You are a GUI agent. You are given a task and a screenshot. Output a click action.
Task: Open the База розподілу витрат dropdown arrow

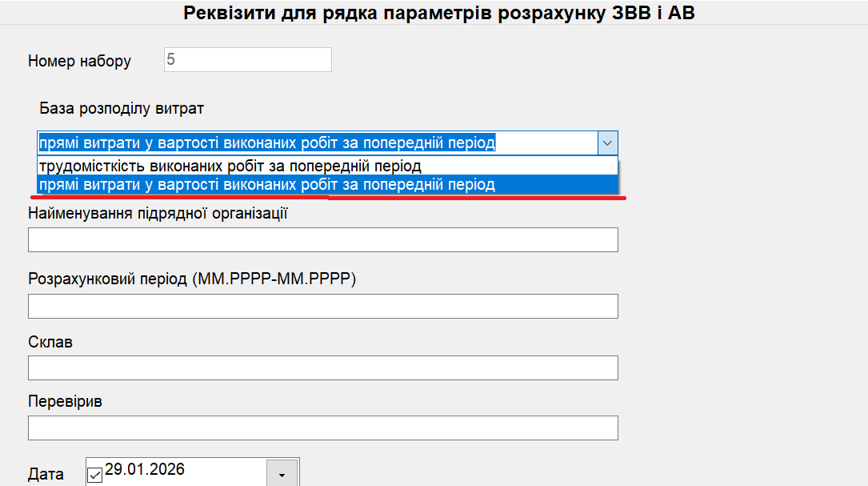(607, 143)
